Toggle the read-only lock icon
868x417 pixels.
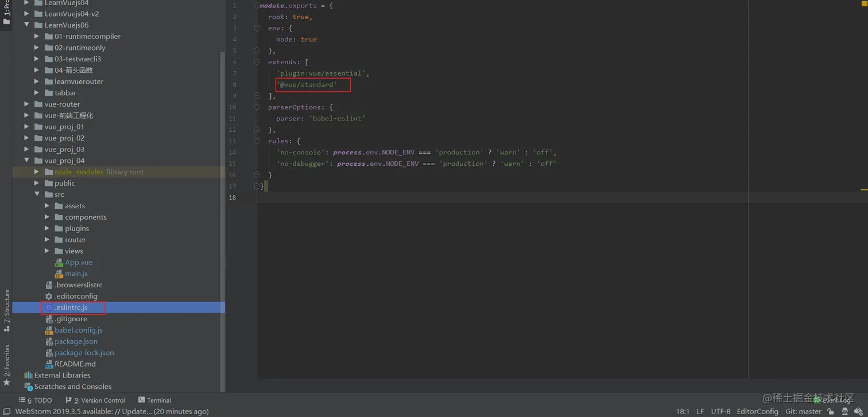(x=830, y=411)
